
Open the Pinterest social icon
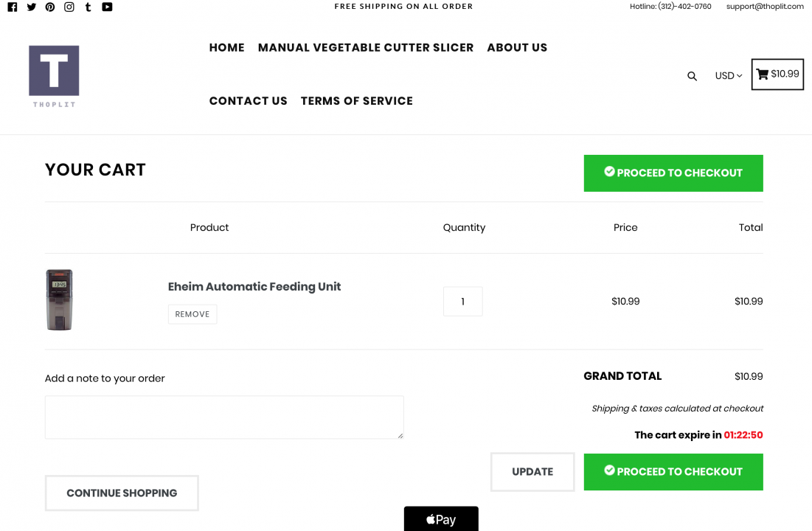pos(50,7)
